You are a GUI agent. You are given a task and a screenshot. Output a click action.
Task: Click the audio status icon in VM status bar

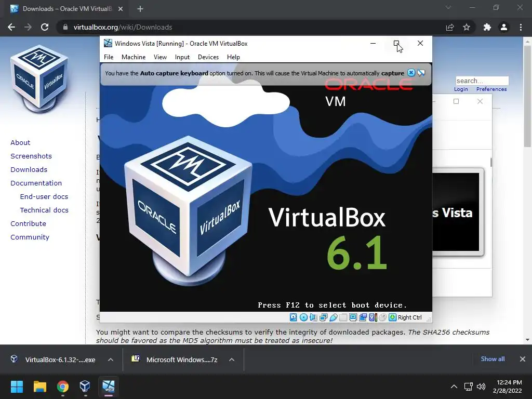pyautogui.click(x=313, y=317)
